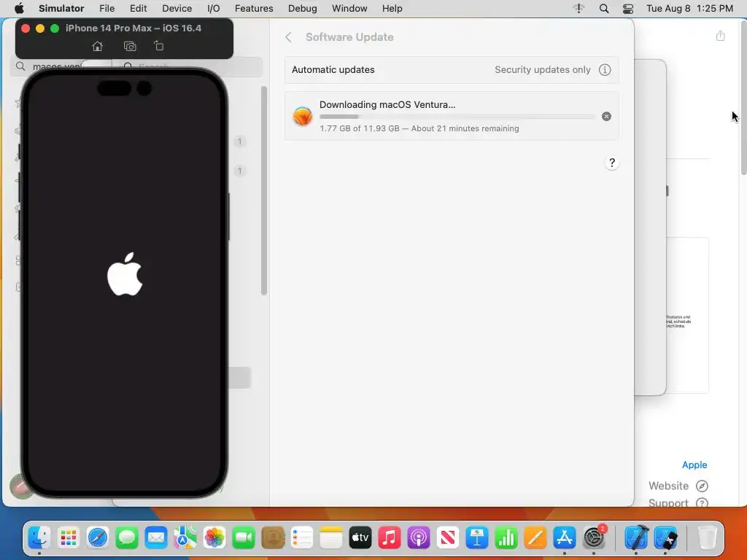Click the Automatic updates label
747x560 pixels.
point(333,69)
